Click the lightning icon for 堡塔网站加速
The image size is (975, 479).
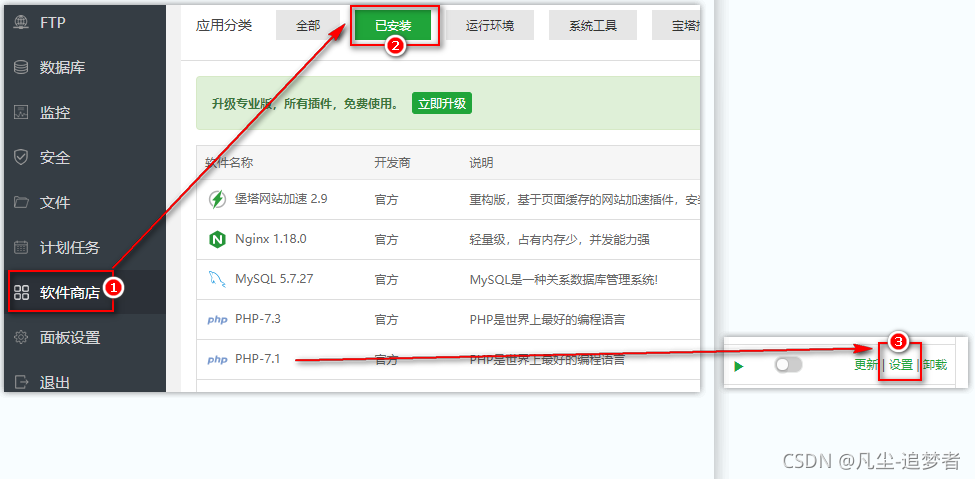click(217, 200)
